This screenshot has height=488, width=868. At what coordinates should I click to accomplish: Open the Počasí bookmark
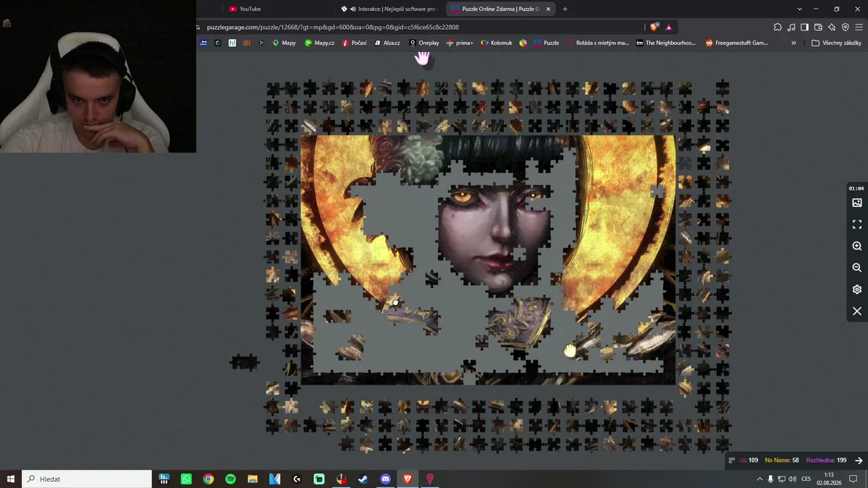tap(355, 43)
